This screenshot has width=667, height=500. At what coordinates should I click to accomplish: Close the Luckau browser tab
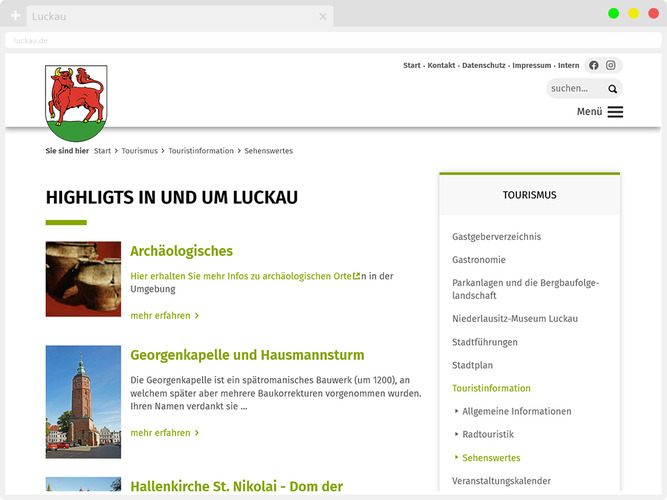(322, 16)
